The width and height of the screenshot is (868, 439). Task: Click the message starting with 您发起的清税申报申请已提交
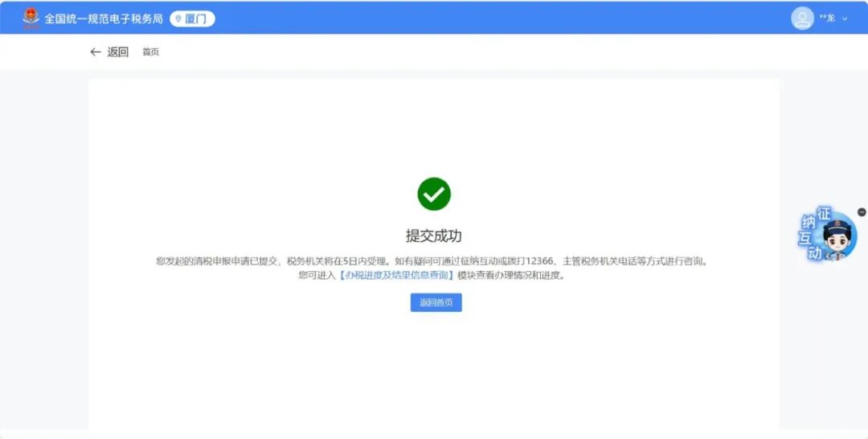432,261
